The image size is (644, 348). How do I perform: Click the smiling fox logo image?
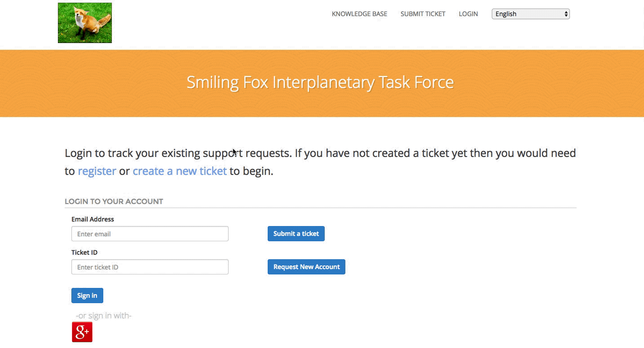(x=84, y=22)
